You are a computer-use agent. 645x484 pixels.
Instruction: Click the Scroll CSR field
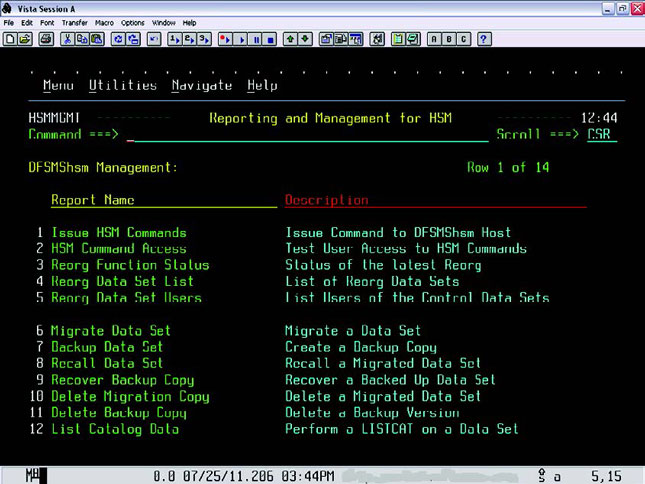click(x=602, y=134)
